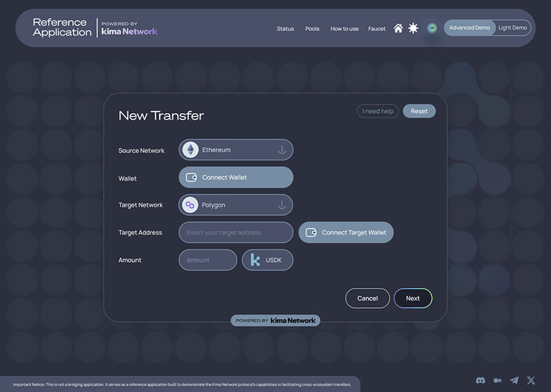The height and width of the screenshot is (392, 551).
Task: Open the USDK currency selector
Action: pos(267,260)
